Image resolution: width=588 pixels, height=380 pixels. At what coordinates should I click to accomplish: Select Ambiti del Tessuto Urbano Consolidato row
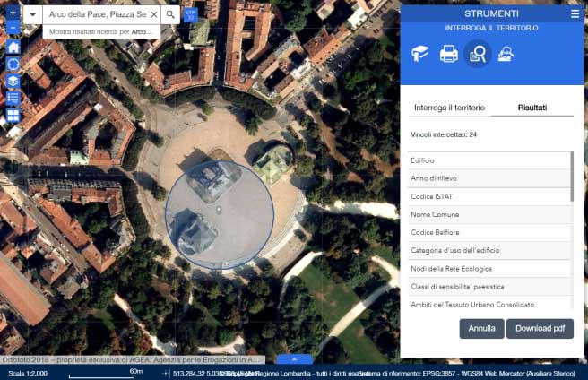coord(489,304)
